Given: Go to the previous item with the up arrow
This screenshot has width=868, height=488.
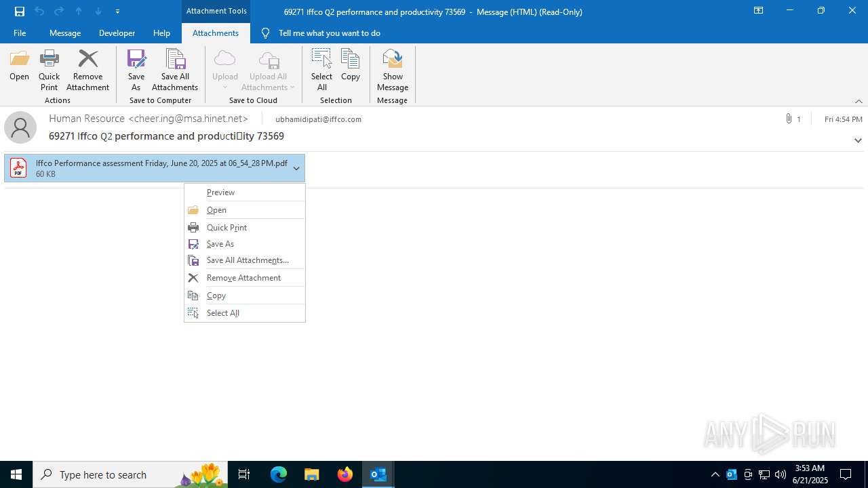Looking at the screenshot, I should click(79, 12).
